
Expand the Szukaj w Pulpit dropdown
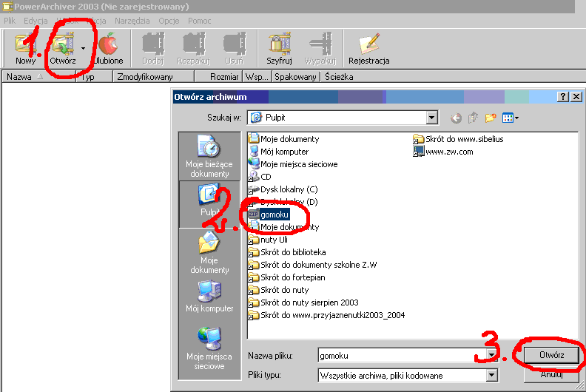click(x=431, y=118)
